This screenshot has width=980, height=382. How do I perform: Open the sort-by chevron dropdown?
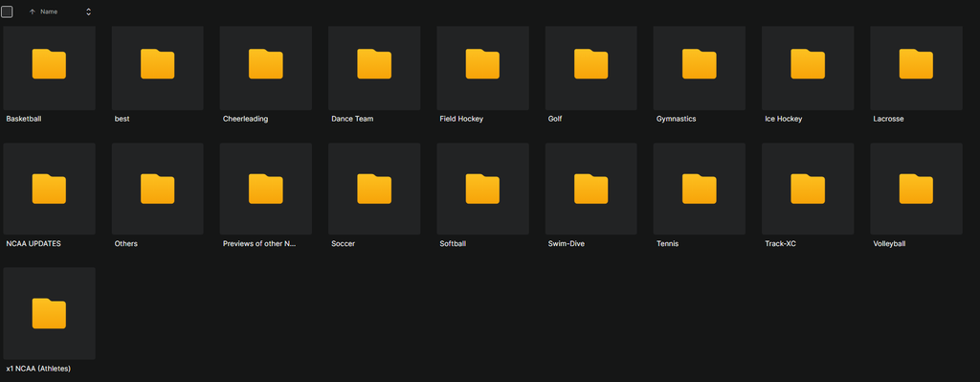point(88,11)
